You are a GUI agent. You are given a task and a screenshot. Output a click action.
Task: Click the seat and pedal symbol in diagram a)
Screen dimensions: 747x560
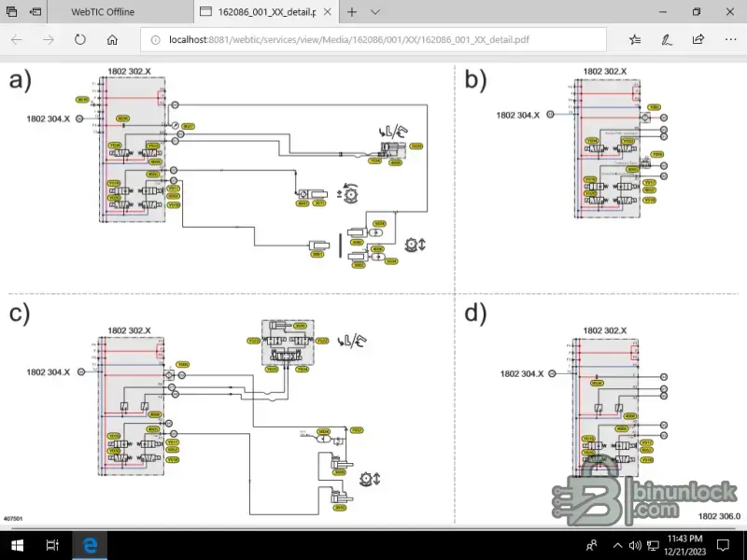coord(393,132)
